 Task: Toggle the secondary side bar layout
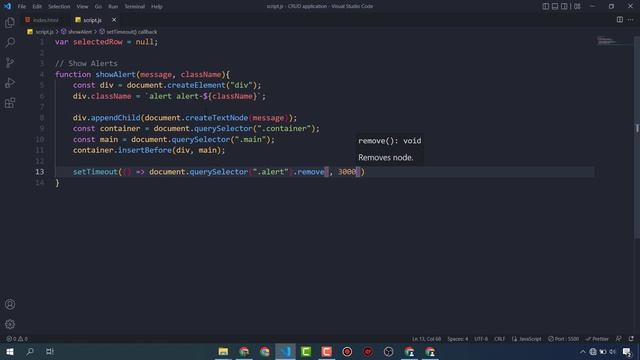pyautogui.click(x=564, y=6)
